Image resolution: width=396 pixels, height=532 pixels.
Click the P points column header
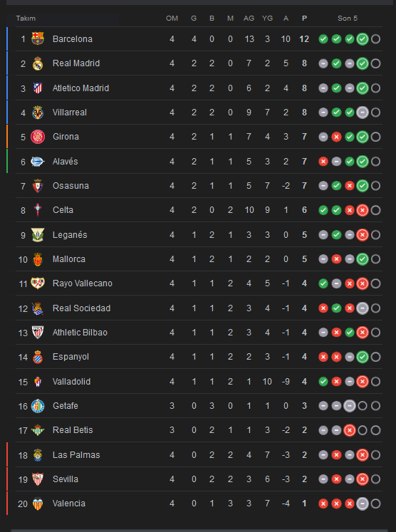tap(304, 19)
